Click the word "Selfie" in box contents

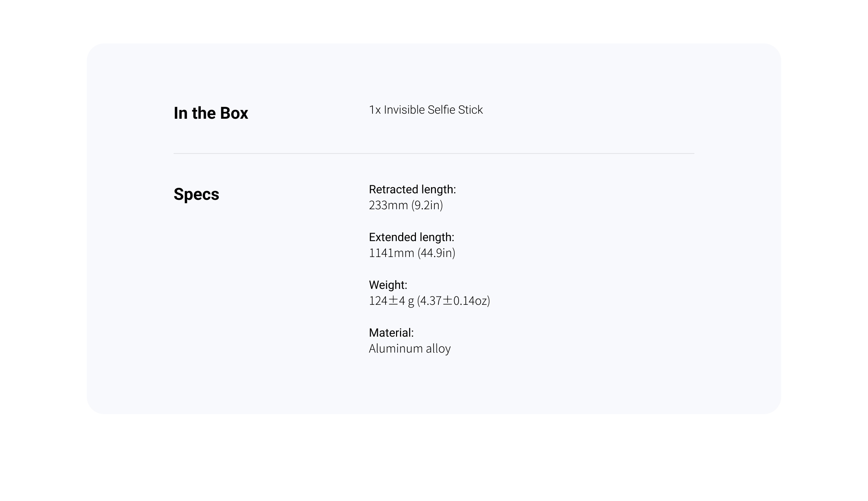[x=441, y=110]
